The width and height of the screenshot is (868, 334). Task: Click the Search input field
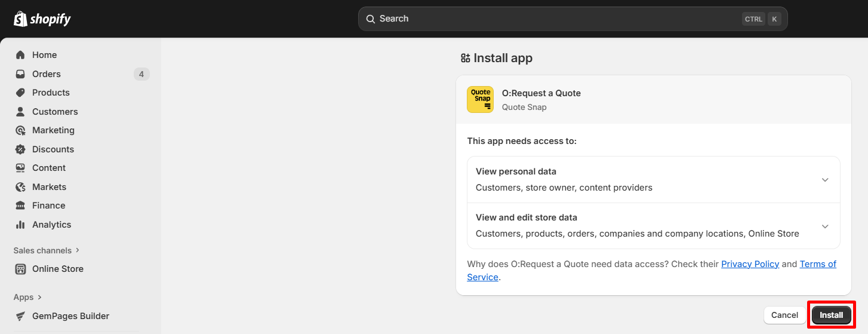coord(555,19)
